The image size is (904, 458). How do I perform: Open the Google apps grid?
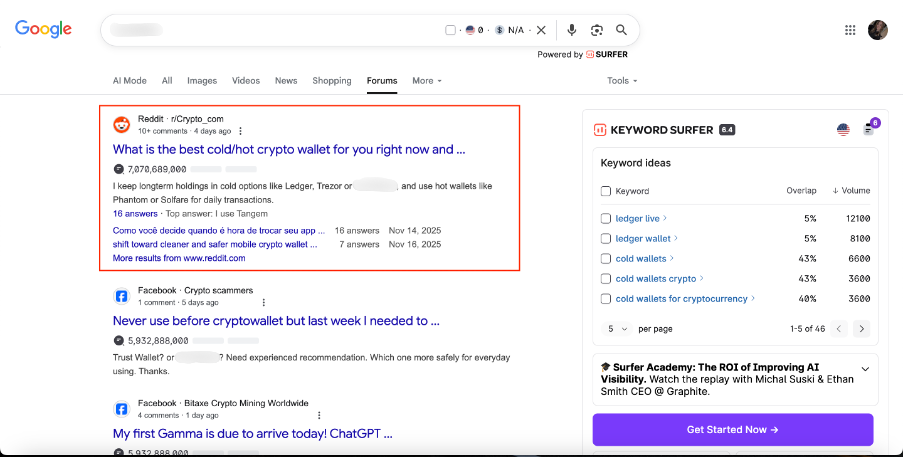(x=850, y=30)
